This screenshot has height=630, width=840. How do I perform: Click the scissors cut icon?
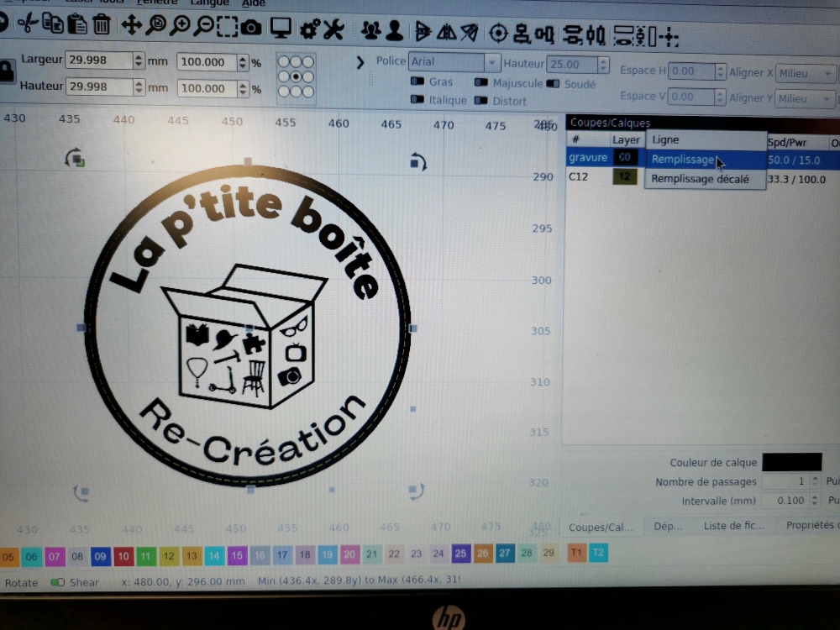pyautogui.click(x=28, y=25)
